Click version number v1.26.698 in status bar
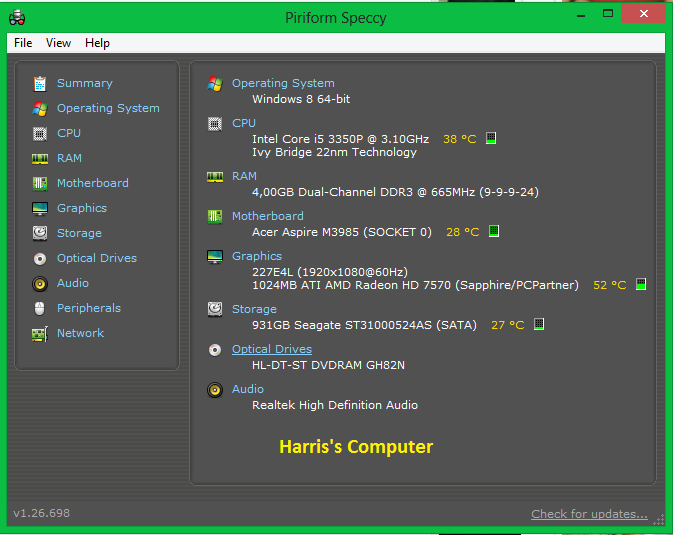Screen dimensions: 673x535 (x=42, y=513)
